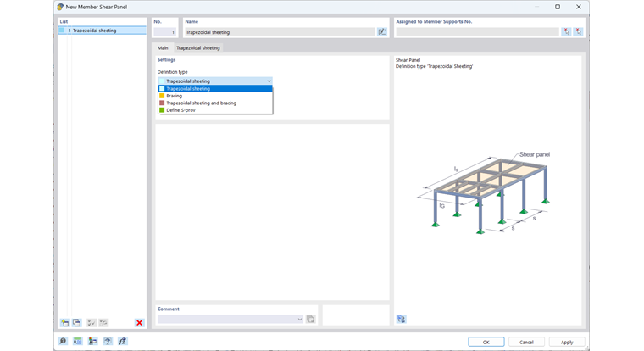
Task: Click the copy item icon under the List
Action: click(77, 323)
